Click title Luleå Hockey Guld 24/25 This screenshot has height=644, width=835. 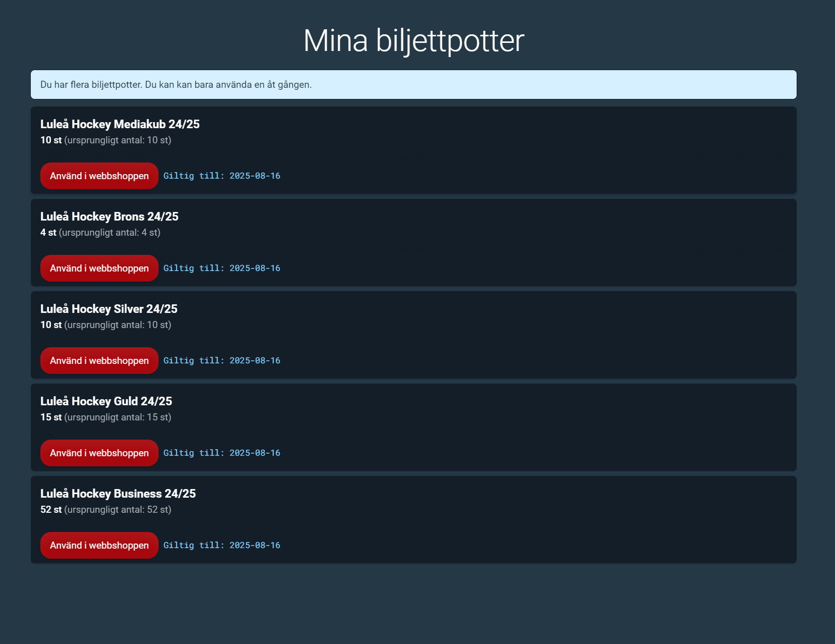point(106,401)
